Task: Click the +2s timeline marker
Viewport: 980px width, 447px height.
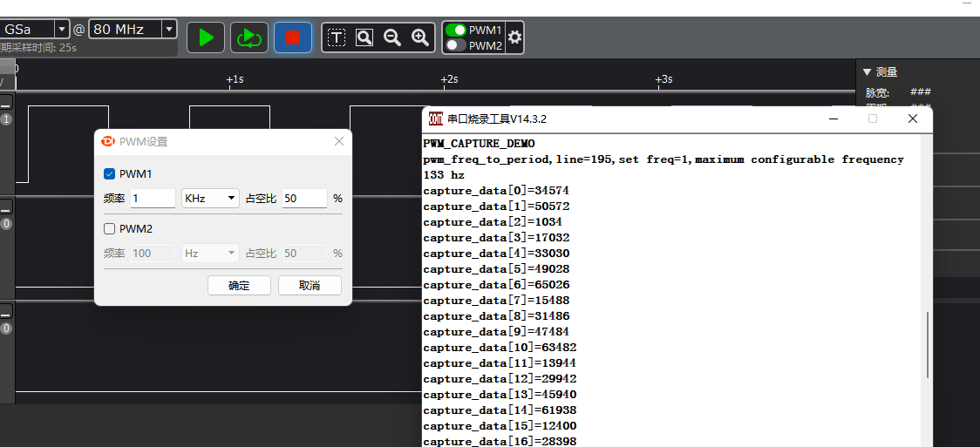Action: pos(449,79)
